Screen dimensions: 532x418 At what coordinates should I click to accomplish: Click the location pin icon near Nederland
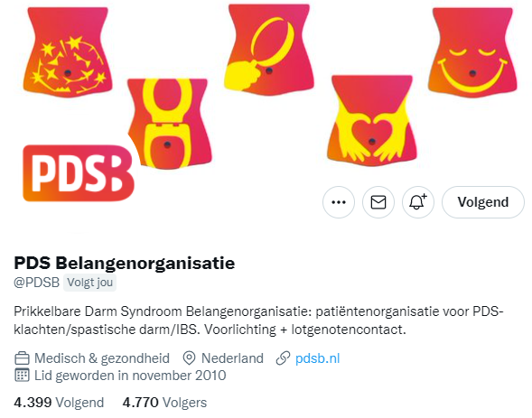pyautogui.click(x=189, y=358)
